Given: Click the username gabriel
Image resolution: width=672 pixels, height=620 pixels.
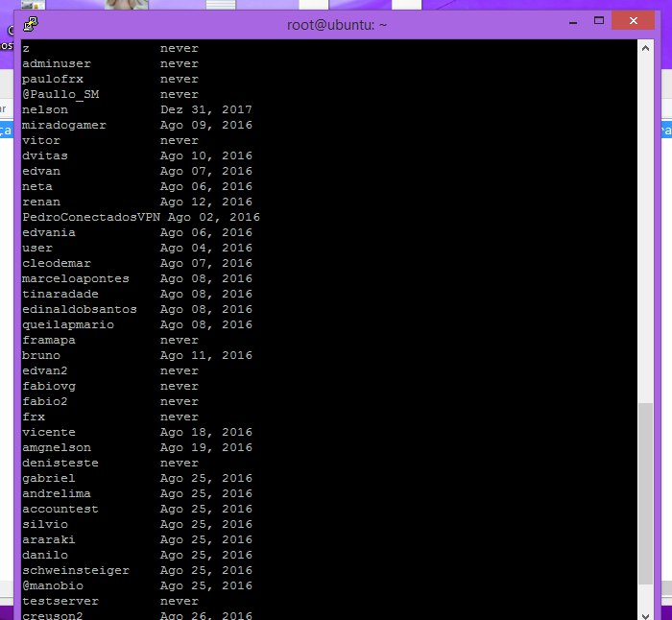Looking at the screenshot, I should point(49,478).
